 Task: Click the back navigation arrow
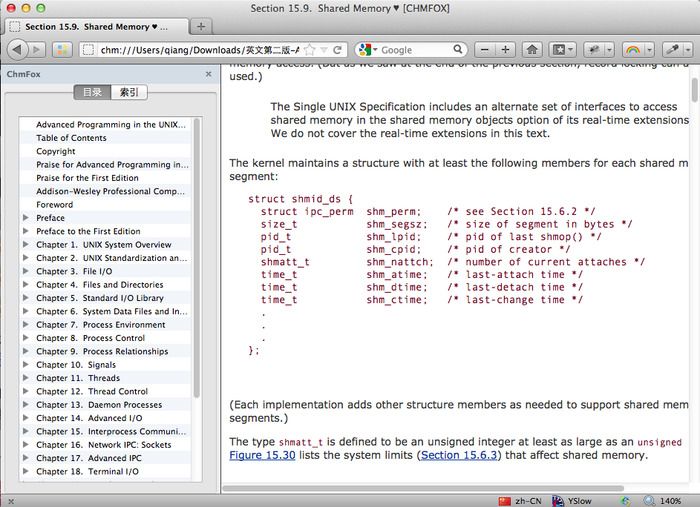(x=17, y=49)
